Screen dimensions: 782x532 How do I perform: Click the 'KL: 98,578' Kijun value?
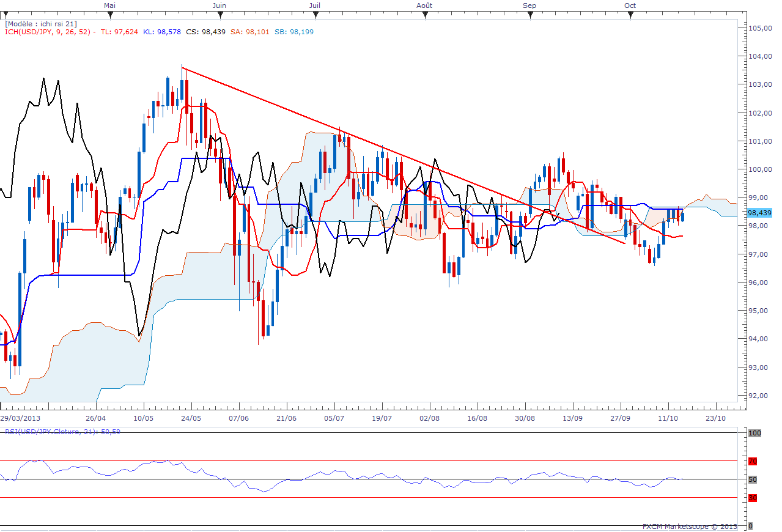click(161, 31)
